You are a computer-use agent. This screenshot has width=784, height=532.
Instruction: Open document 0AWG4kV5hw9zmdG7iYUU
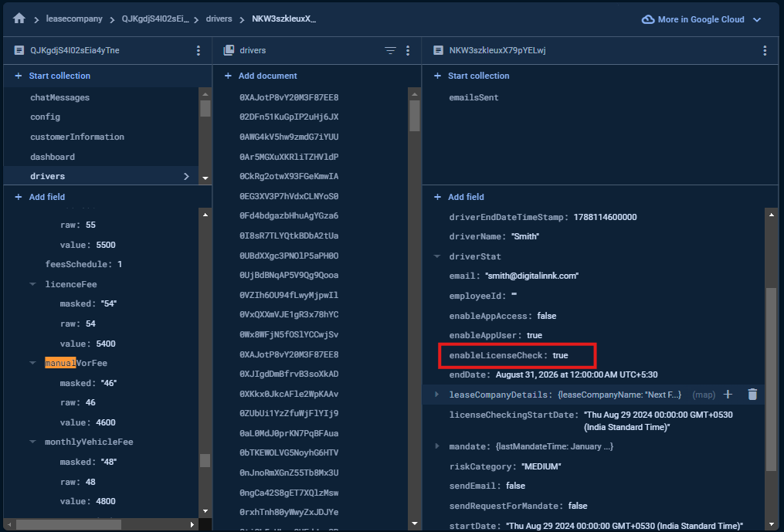point(289,137)
